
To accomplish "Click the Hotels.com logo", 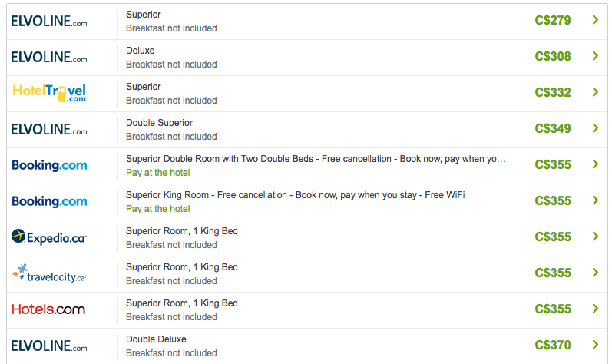I will point(48,309).
